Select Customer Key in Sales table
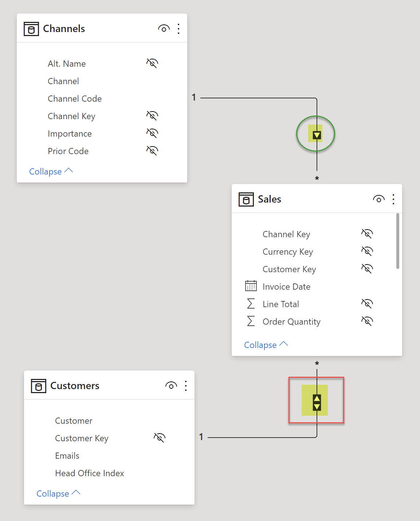Viewport: 420px width, 521px height. (x=289, y=269)
